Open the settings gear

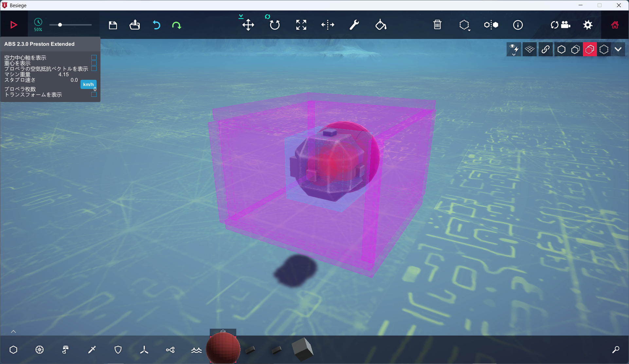pos(588,25)
